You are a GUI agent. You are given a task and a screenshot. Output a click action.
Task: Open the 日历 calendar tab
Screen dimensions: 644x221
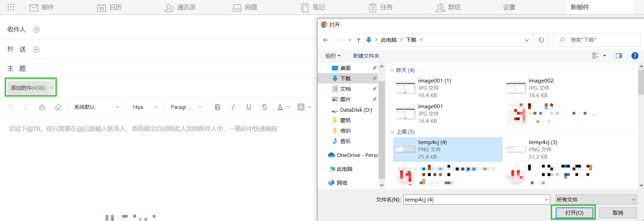pos(109,7)
